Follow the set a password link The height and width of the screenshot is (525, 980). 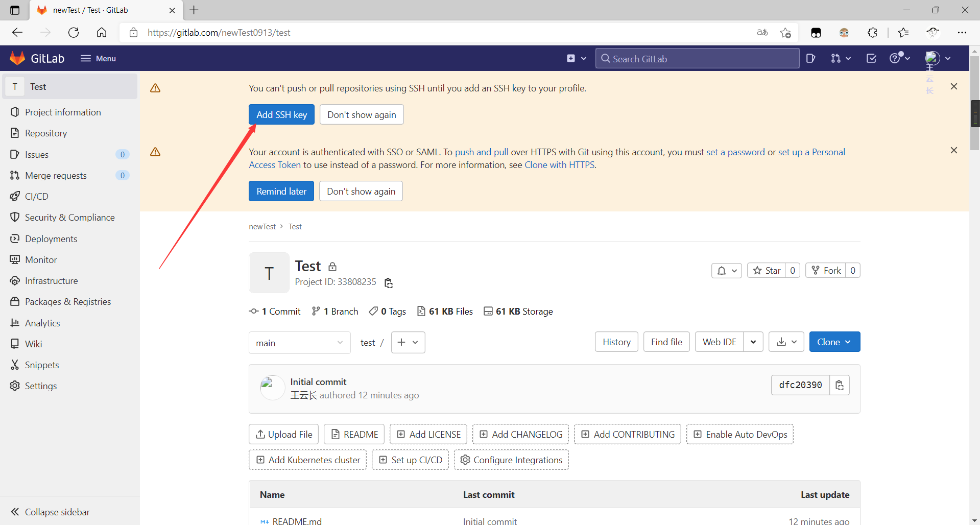735,152
